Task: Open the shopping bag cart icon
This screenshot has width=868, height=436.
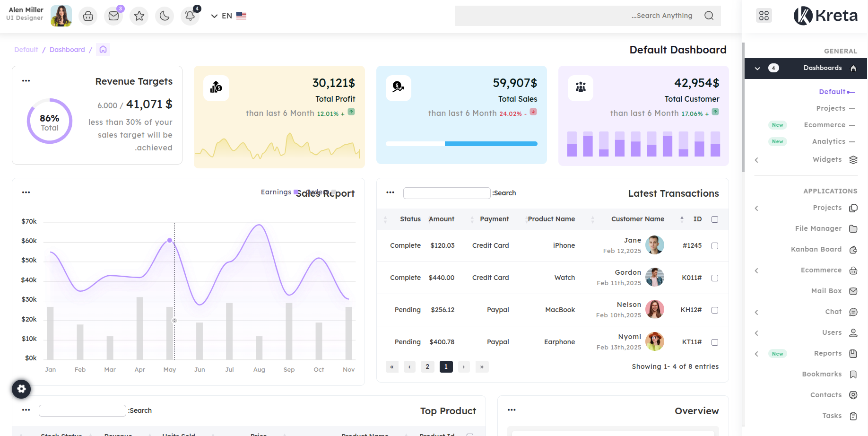Action: click(88, 16)
